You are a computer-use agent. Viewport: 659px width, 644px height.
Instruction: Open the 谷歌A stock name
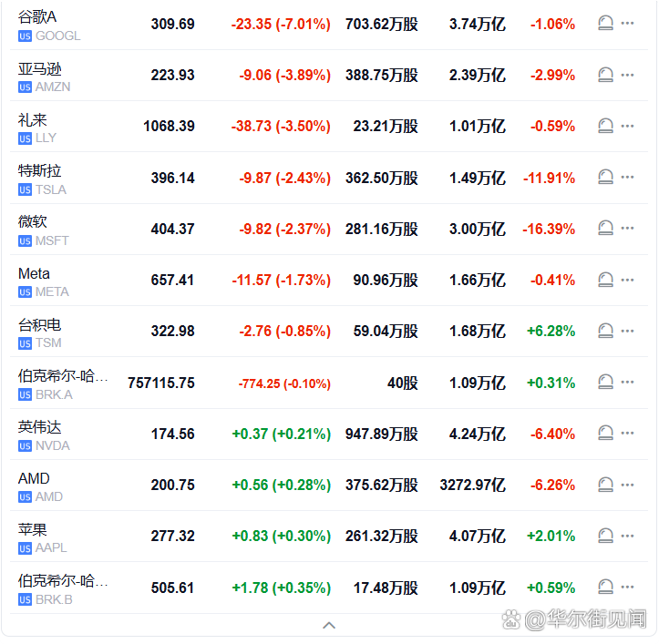click(x=37, y=16)
